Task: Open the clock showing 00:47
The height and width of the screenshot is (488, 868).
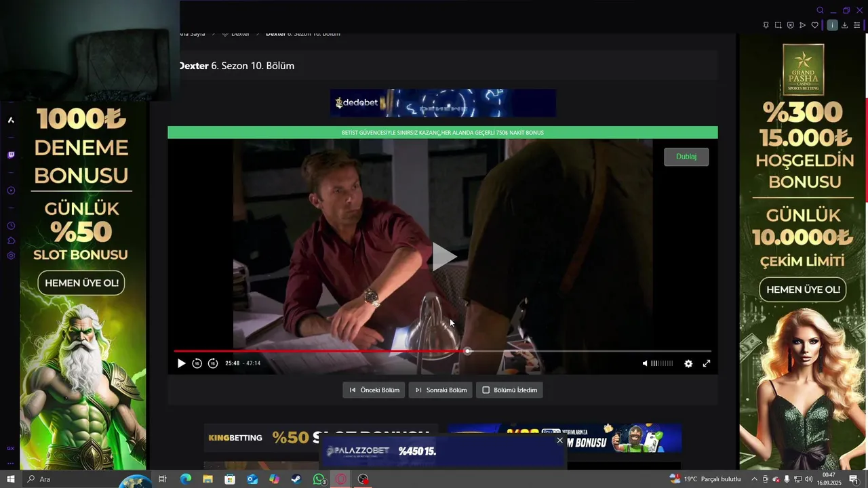Action: click(829, 479)
